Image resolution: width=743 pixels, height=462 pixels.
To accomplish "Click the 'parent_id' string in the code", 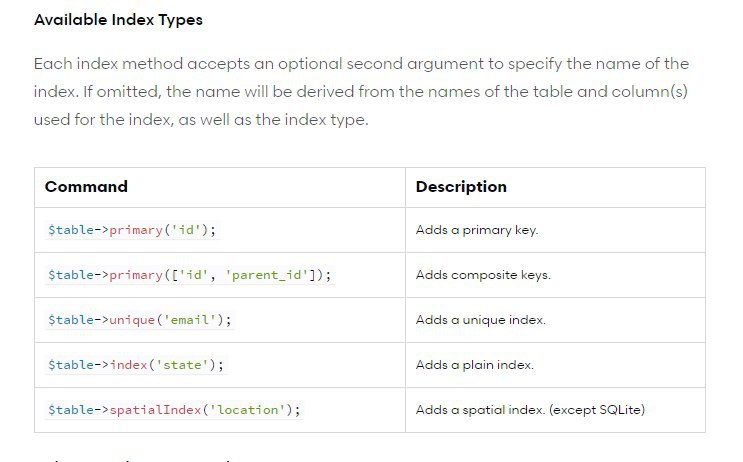I will pyautogui.click(x=267, y=275).
